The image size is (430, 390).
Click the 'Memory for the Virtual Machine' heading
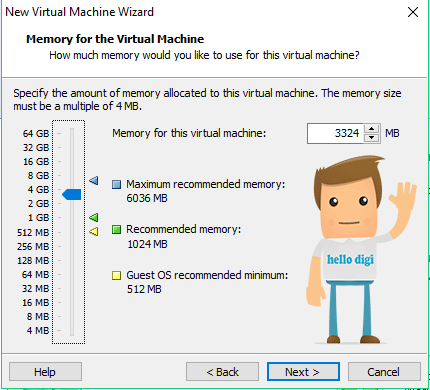pyautogui.click(x=115, y=39)
